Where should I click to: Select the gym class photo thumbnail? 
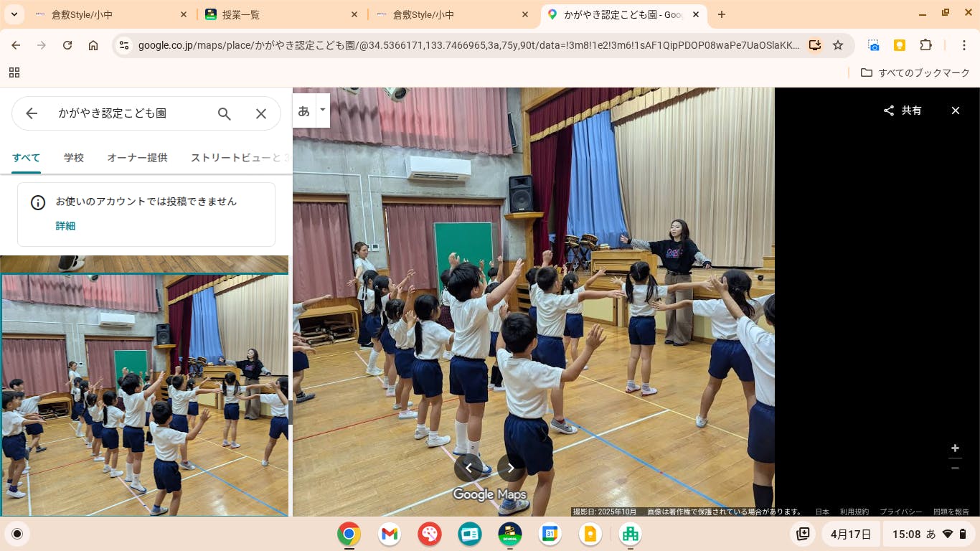(x=144, y=395)
